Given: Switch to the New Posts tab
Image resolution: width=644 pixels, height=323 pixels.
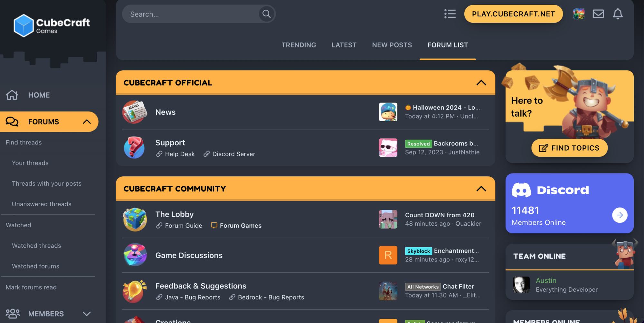Looking at the screenshot, I should tap(392, 45).
